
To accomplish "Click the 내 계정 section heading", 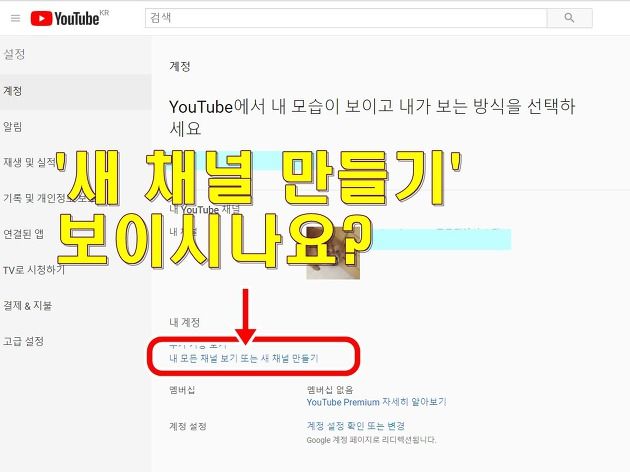I will pyautogui.click(x=184, y=322).
